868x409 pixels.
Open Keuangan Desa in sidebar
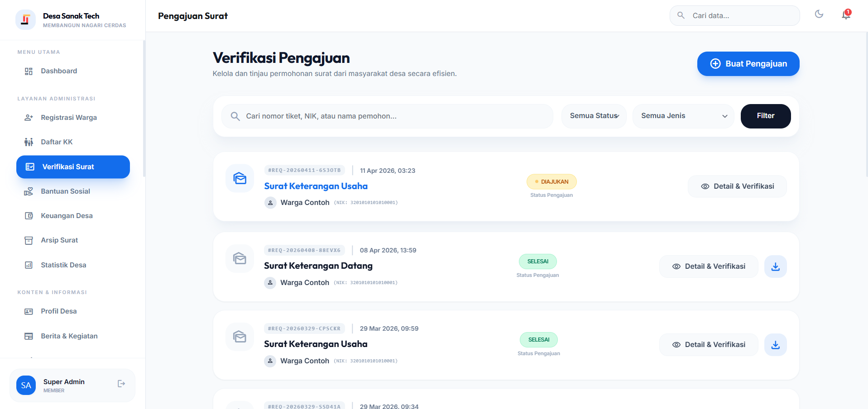[x=67, y=216]
